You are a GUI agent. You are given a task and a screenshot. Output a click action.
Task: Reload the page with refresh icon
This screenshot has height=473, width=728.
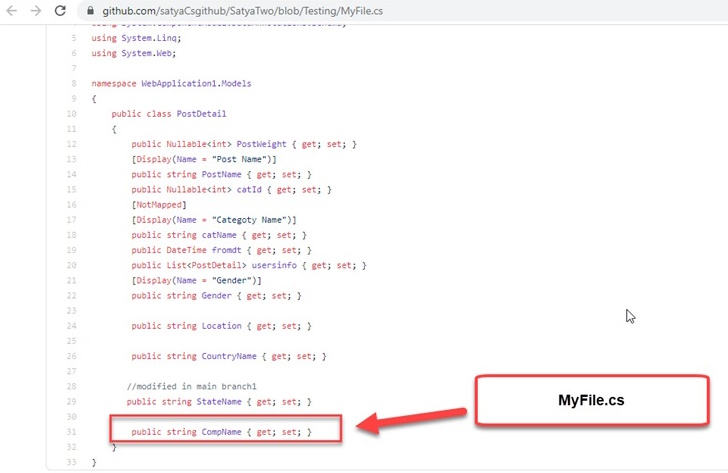60,11
